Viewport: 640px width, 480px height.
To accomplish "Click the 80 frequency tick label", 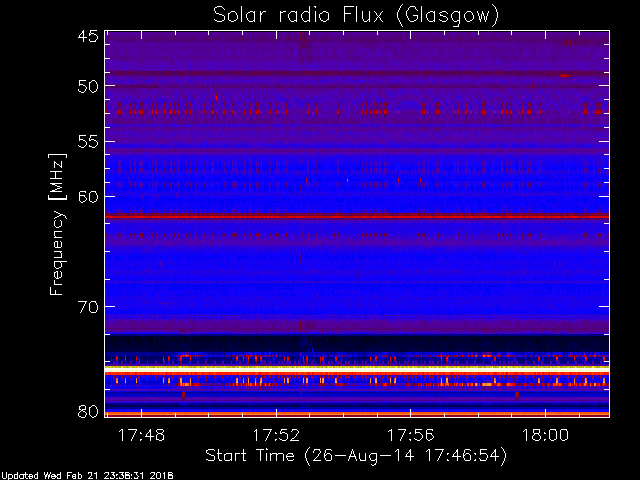I will (88, 411).
